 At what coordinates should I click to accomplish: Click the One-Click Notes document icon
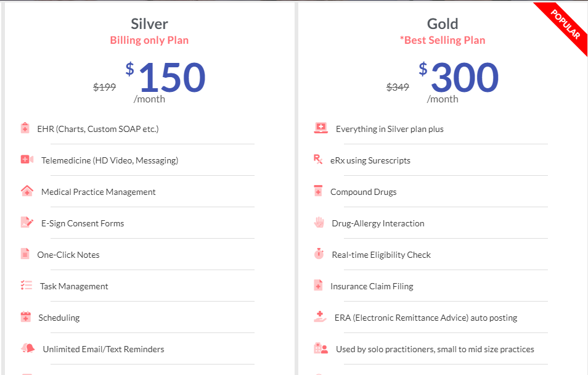click(25, 254)
